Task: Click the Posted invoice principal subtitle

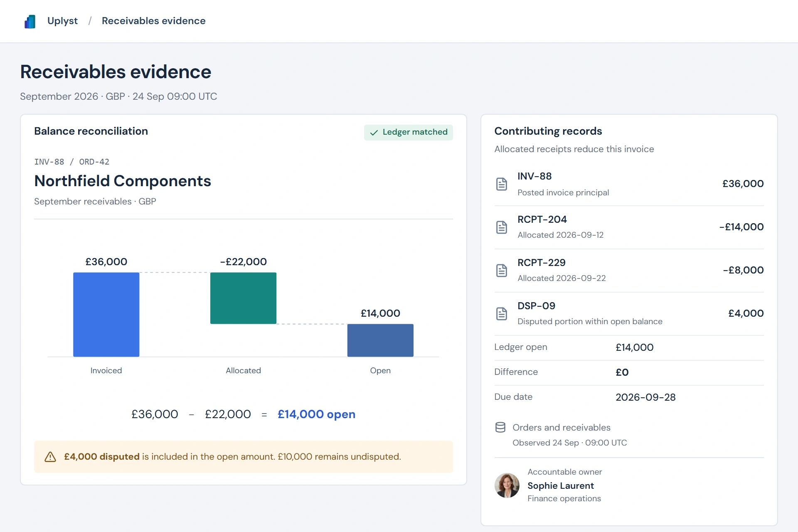Action: pos(563,193)
